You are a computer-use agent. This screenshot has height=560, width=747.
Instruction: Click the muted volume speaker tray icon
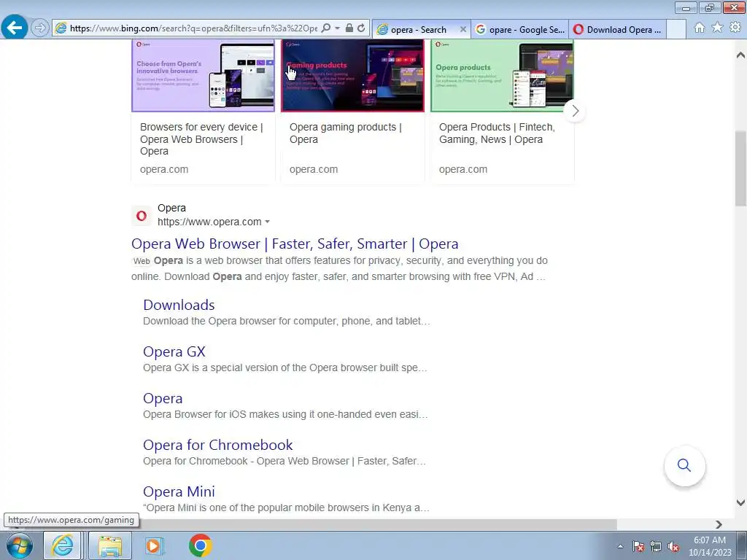(673, 546)
